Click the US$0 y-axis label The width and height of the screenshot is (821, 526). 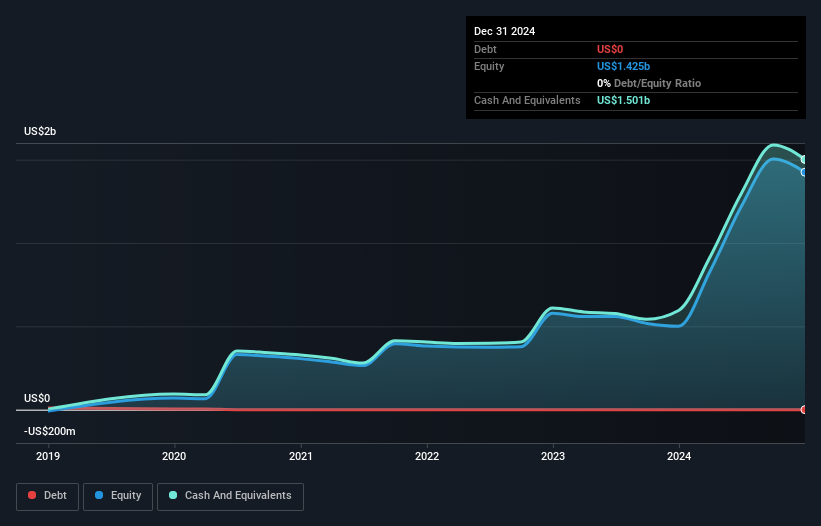(x=37, y=398)
